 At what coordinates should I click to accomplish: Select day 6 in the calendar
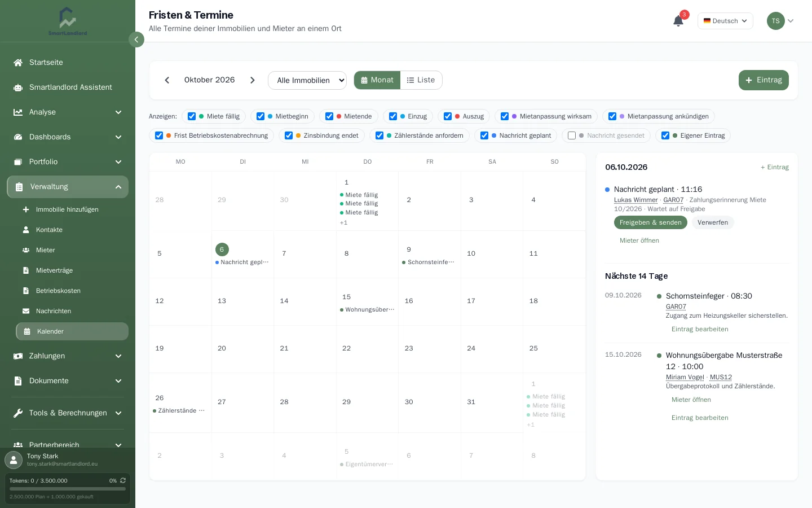(222, 249)
